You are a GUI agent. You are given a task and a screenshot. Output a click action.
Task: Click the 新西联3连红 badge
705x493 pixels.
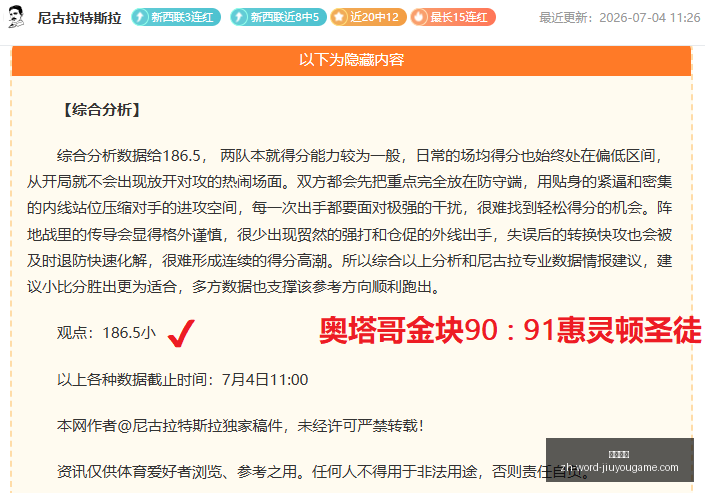(x=176, y=17)
